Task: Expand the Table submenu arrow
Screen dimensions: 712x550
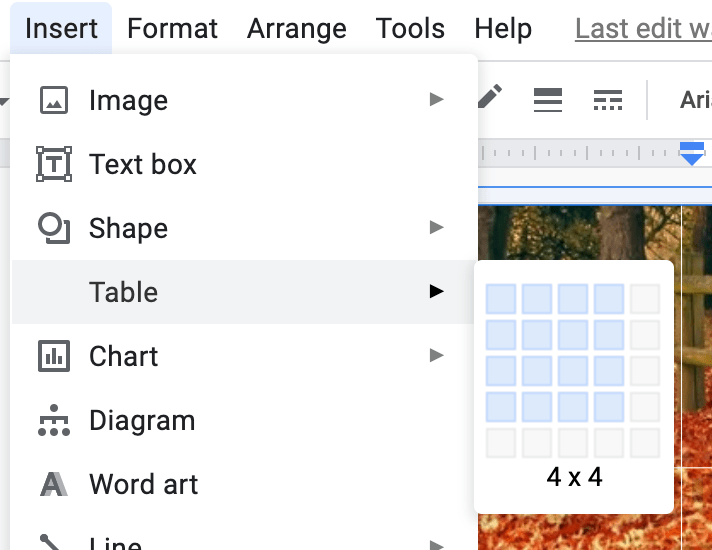Action: coord(436,292)
